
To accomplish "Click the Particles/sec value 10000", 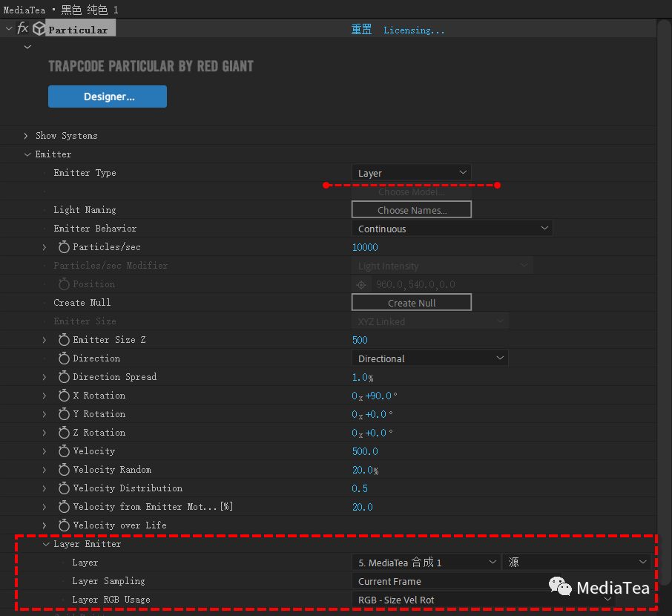I will tap(365, 247).
